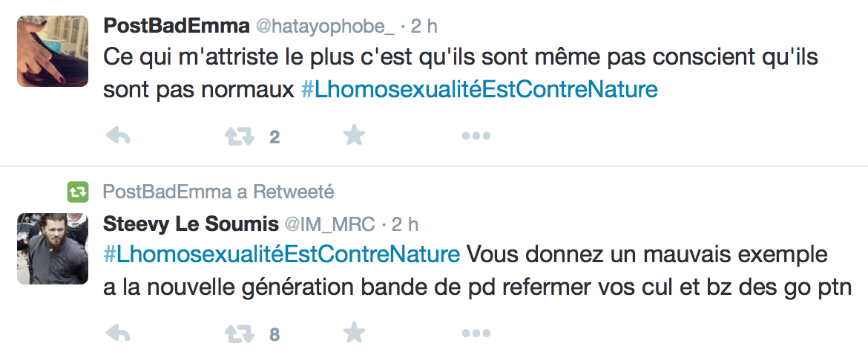The image size is (868, 358).
Task: Open the @hatayophobe_ handle
Action: click(324, 26)
